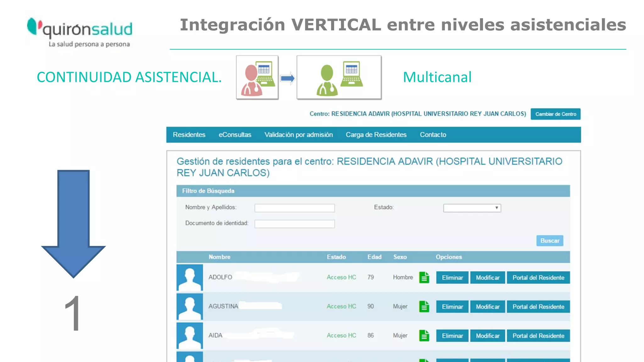Click Acceso HC status for ADOLFO

pyautogui.click(x=341, y=277)
